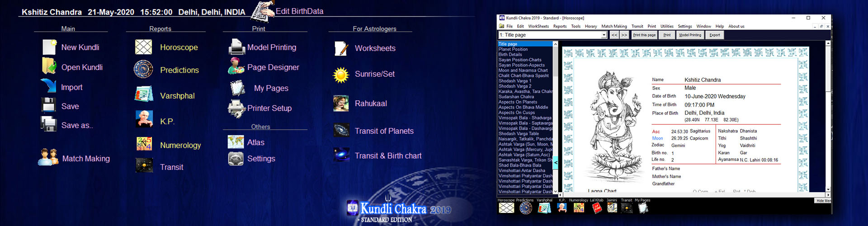Open the page selector dropdown '1: Title page'
868x226 pixels.
[x=552, y=35]
